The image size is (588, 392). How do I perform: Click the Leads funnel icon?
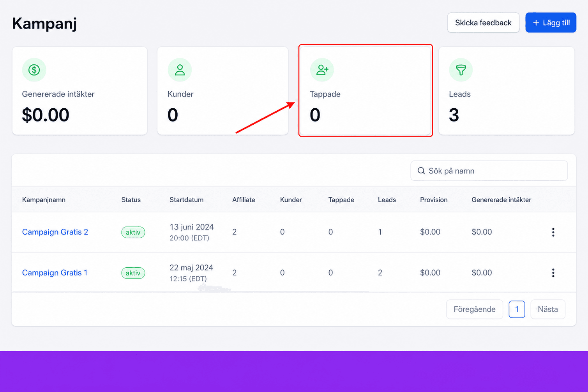coord(461,70)
